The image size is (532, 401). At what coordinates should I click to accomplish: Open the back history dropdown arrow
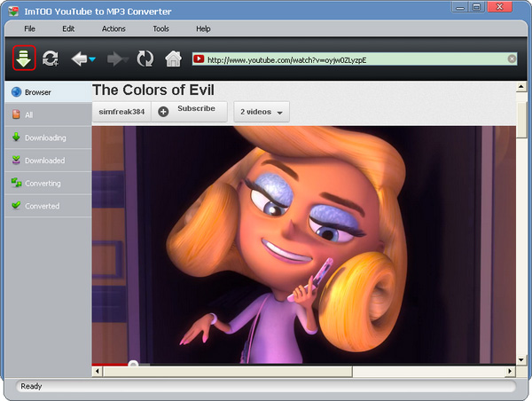click(x=92, y=59)
